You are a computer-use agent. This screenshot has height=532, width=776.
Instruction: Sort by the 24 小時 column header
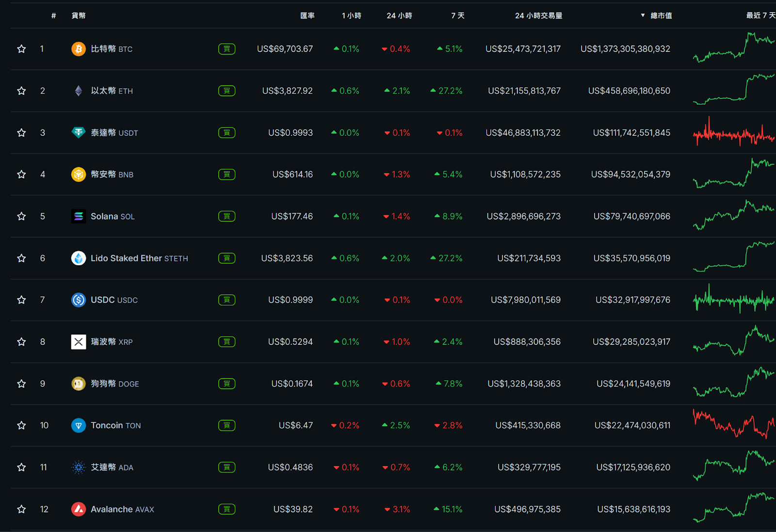coord(399,16)
